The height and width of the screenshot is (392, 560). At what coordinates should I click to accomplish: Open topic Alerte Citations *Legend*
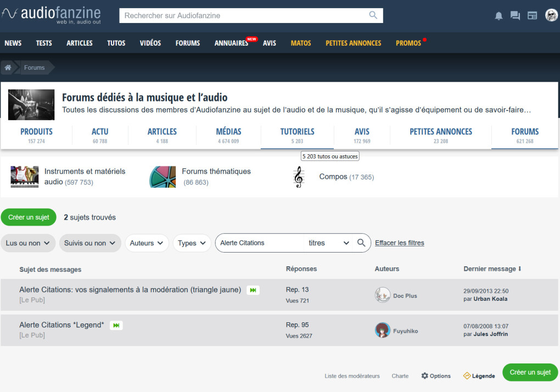click(61, 325)
